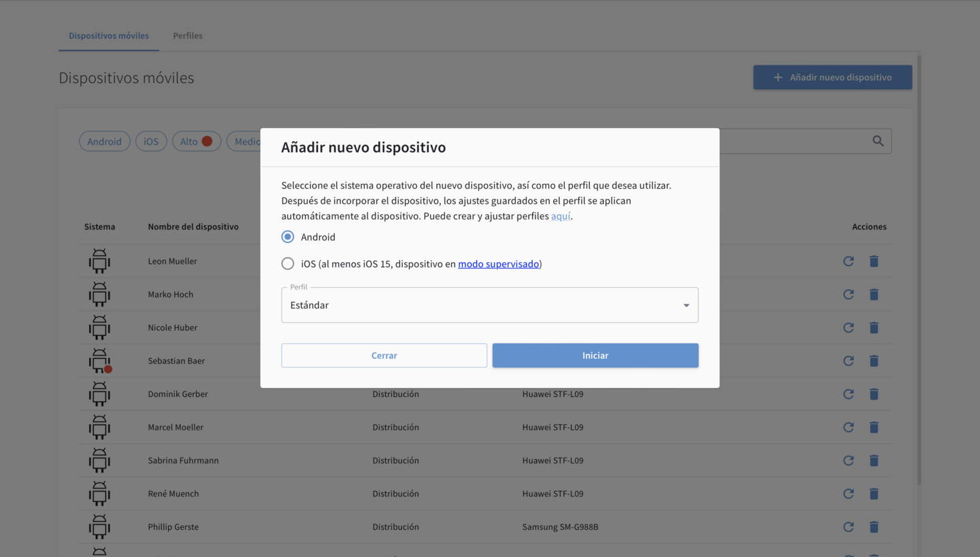The width and height of the screenshot is (980, 557).
Task: Choose the iOS radio option
Action: coord(288,264)
